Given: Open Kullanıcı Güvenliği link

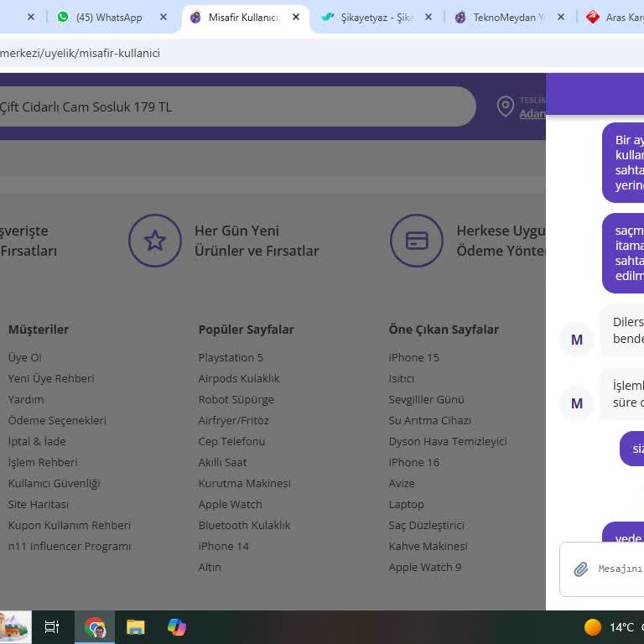Looking at the screenshot, I should pos(55,483).
